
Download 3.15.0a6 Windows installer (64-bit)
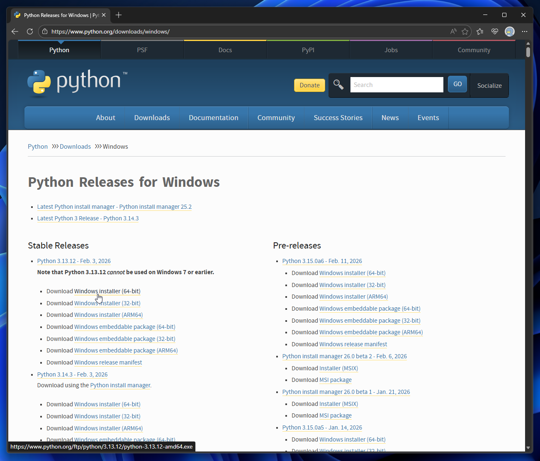coord(352,273)
